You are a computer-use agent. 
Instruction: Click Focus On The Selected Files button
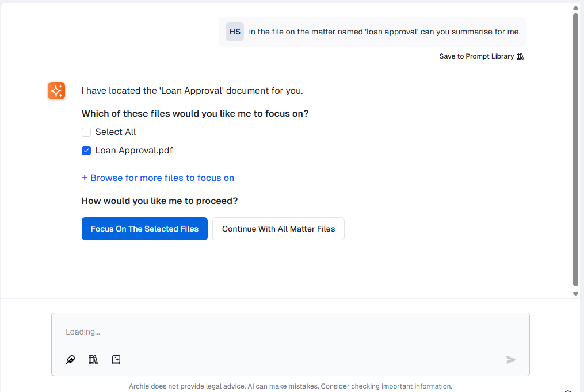click(144, 229)
